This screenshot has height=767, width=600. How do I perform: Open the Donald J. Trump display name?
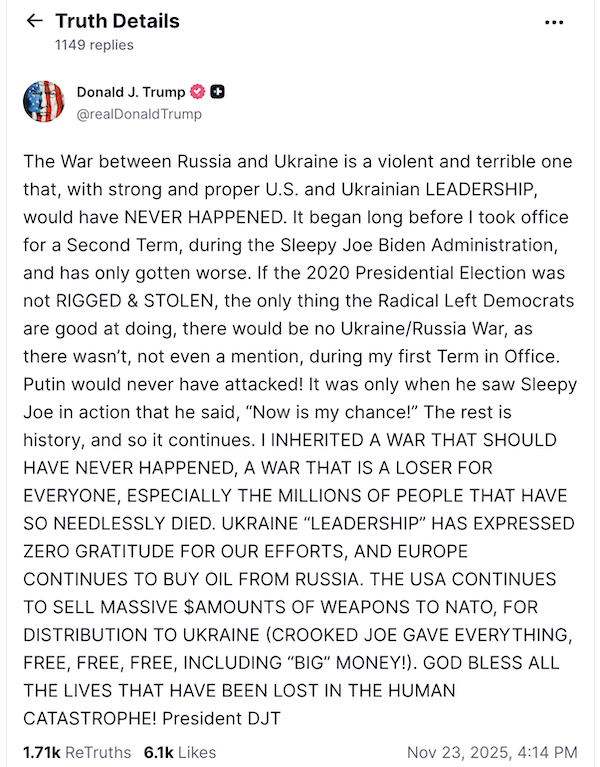click(x=131, y=92)
